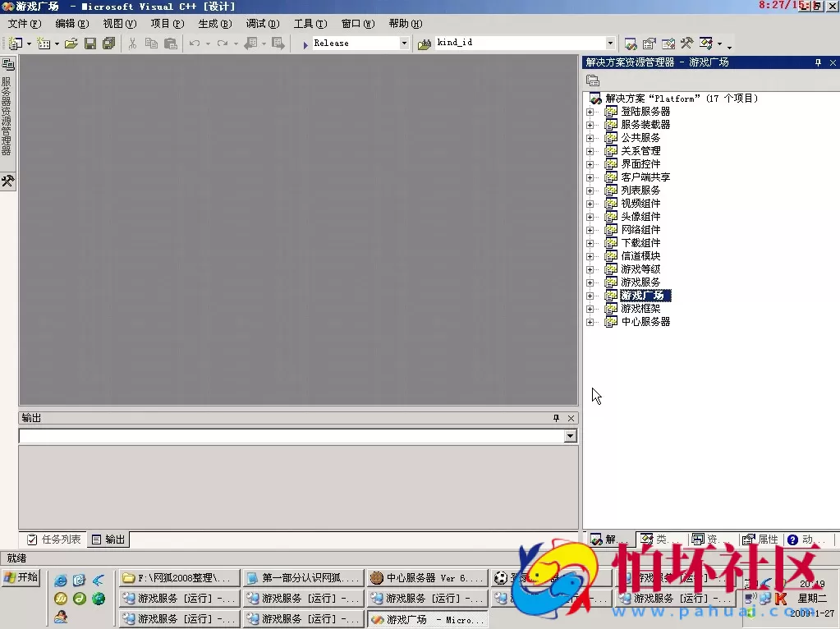Click the side Toolbox tab icon
The image size is (840, 629).
[x=7, y=181]
